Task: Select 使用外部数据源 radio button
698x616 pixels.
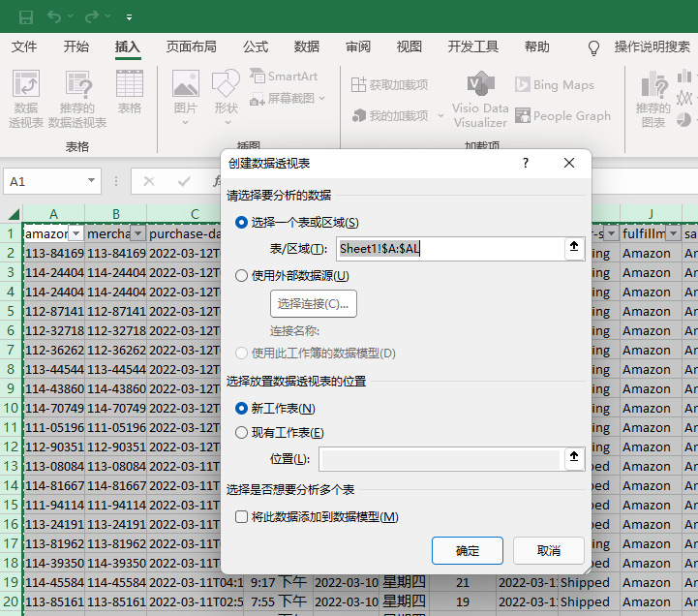Action: [x=241, y=276]
